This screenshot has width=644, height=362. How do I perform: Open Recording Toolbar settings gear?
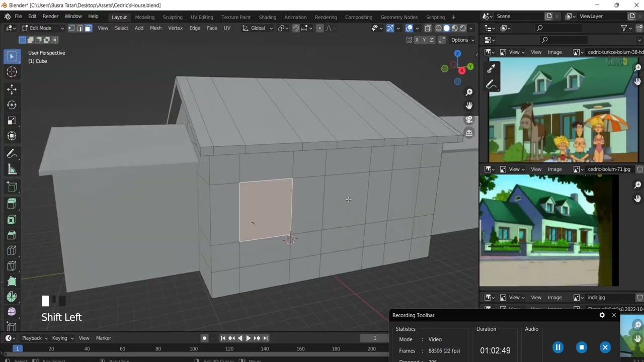602,315
